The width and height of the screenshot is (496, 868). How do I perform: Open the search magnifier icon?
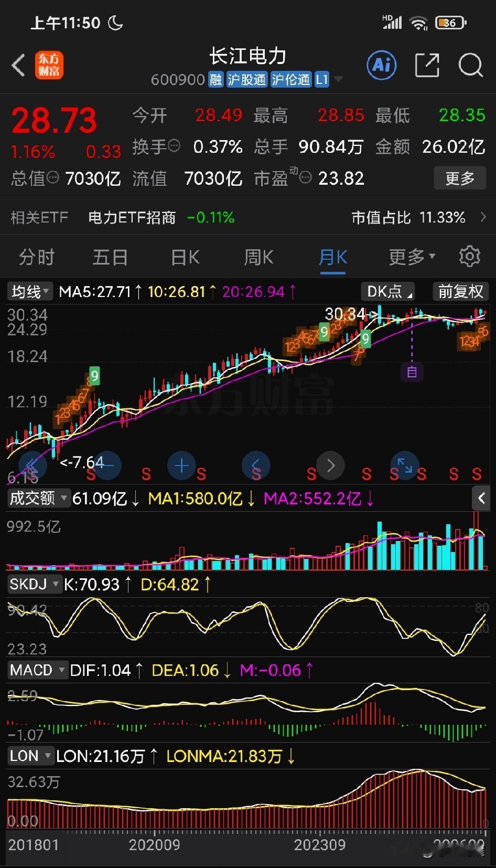point(470,65)
